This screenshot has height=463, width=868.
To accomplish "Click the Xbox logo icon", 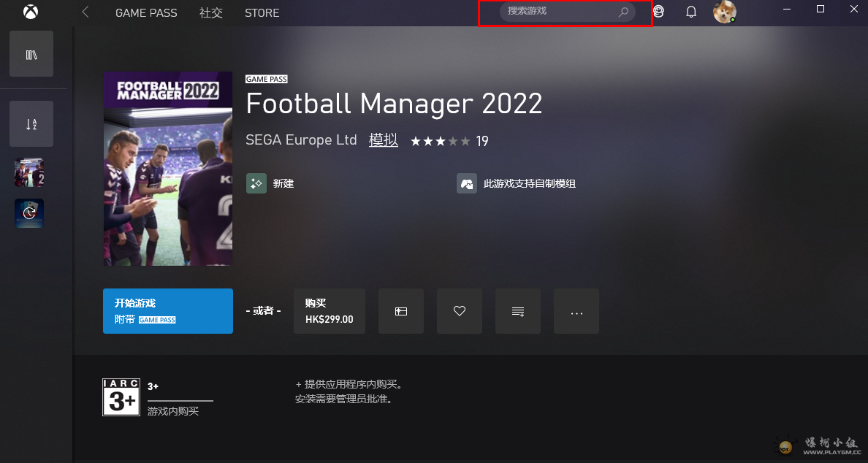I will (31, 12).
